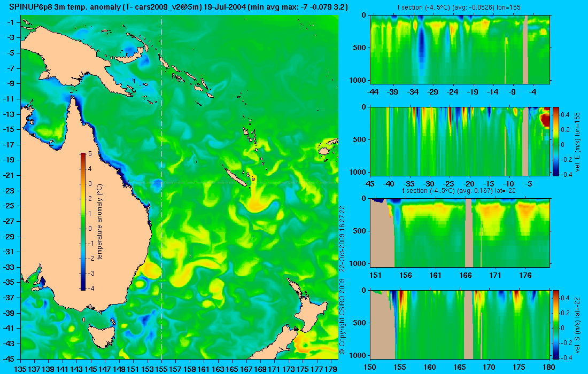Screen dimensions: 588x374
Task: Click the top temperature section plot at lon=155
Action: 460,50
